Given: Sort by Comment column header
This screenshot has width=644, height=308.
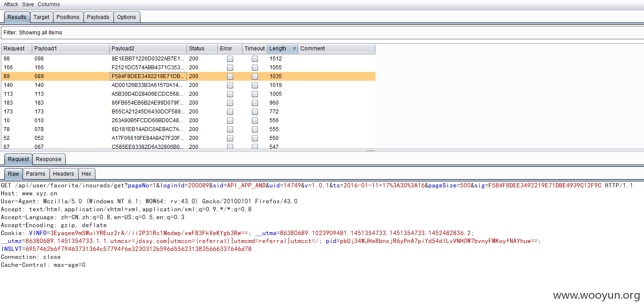Looking at the screenshot, I should tap(337, 49).
